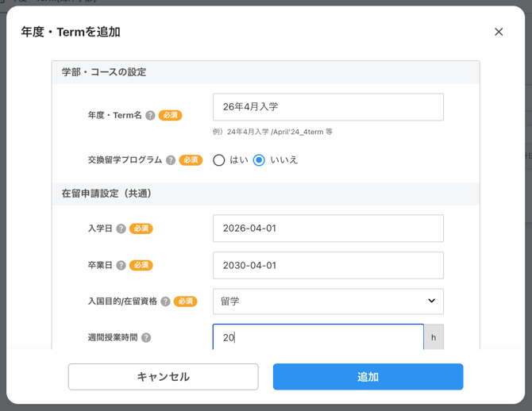Click the 在留申請設定（共通） section header
Screen dimensions: 532x411
coord(106,194)
